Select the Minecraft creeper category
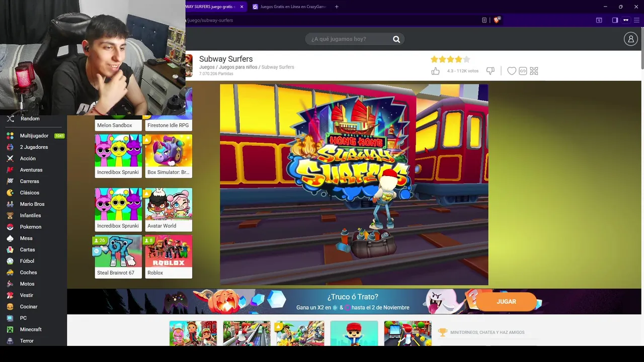Image resolution: width=644 pixels, height=362 pixels. click(31, 329)
